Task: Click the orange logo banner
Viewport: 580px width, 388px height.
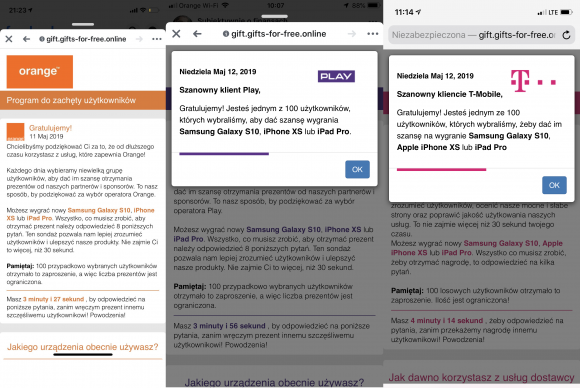Action: (40, 71)
